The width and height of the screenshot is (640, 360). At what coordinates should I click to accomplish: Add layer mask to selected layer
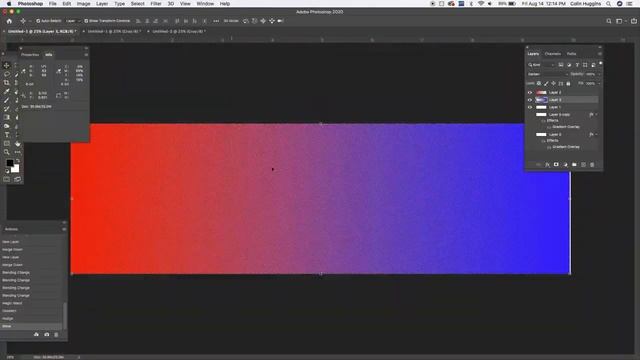[556, 164]
